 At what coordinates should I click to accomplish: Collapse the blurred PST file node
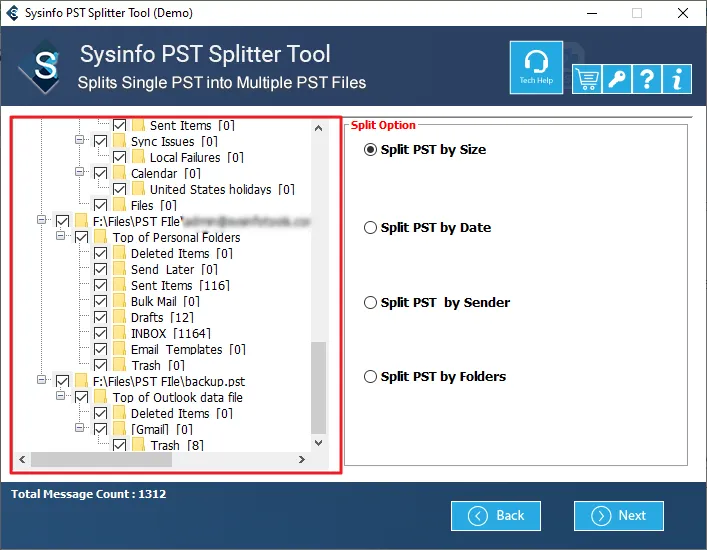tap(41, 220)
